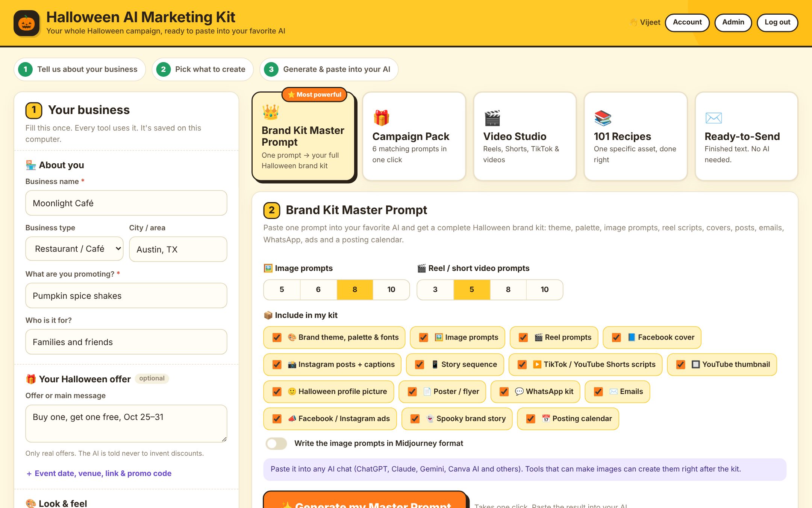This screenshot has width=812, height=508.
Task: Click the gift icon beside Your Halloween offer
Action: (31, 379)
